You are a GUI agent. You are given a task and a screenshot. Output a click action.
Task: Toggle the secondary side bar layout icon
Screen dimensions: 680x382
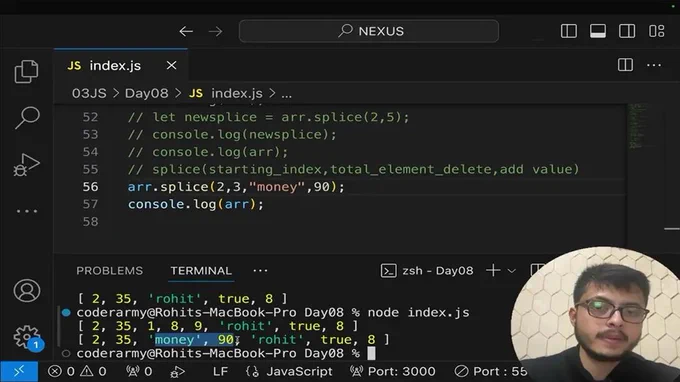(627, 31)
